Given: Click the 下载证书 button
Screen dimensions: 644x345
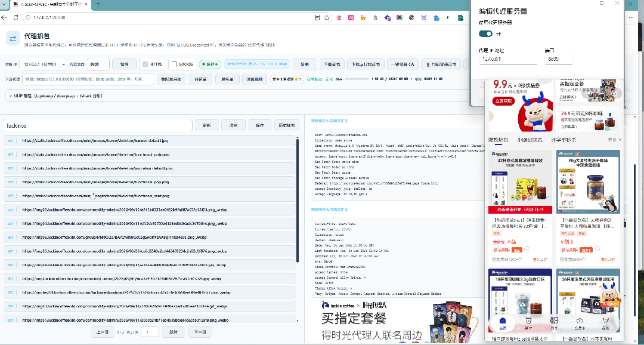Looking at the screenshot, I should point(332,64).
